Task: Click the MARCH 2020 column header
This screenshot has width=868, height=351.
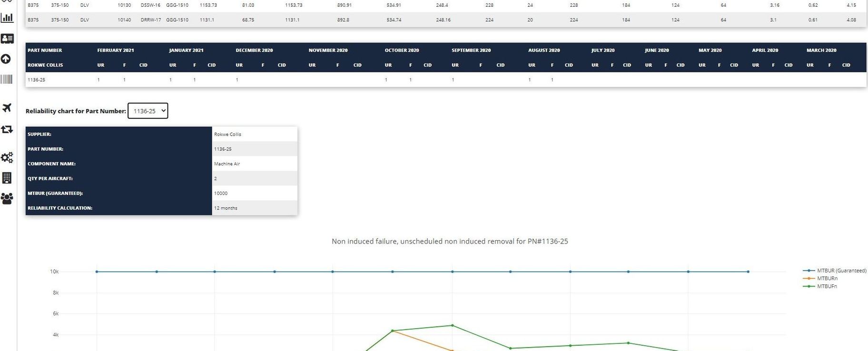Action: (821, 50)
